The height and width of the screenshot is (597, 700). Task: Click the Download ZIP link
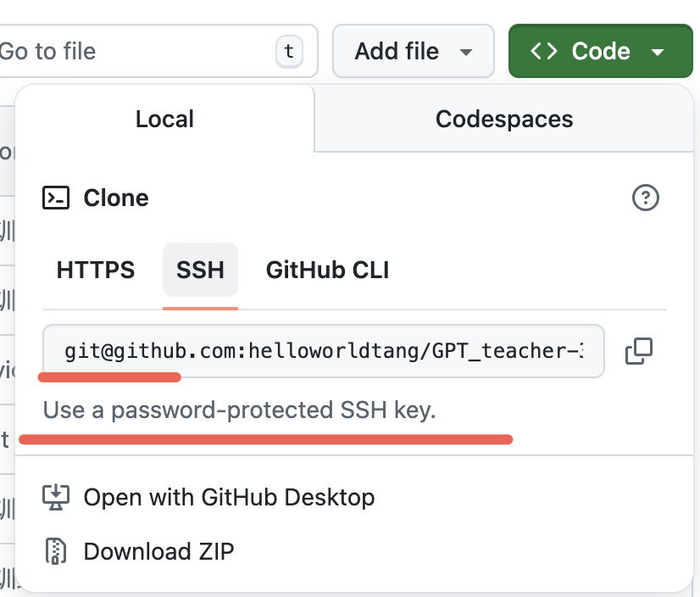[x=158, y=552]
